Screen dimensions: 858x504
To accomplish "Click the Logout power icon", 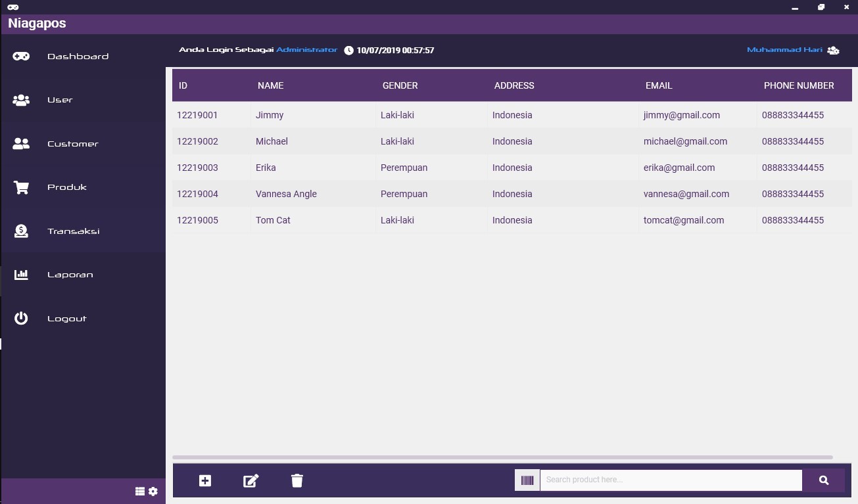I will (x=21, y=318).
